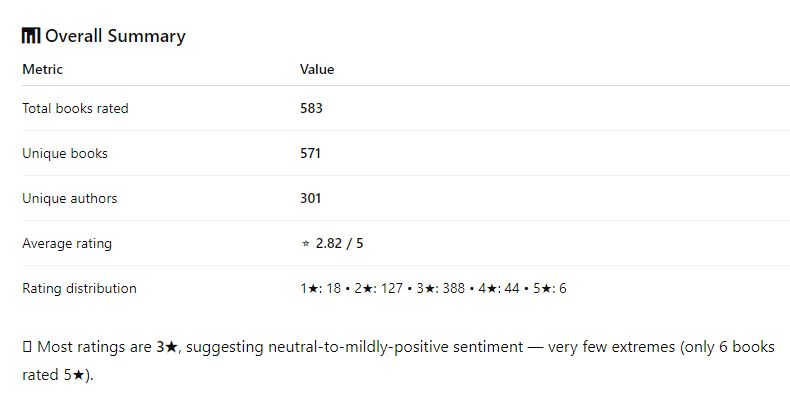The width and height of the screenshot is (790, 404).
Task: Click the star icon before 2.82 / 5
Action: pos(306,244)
